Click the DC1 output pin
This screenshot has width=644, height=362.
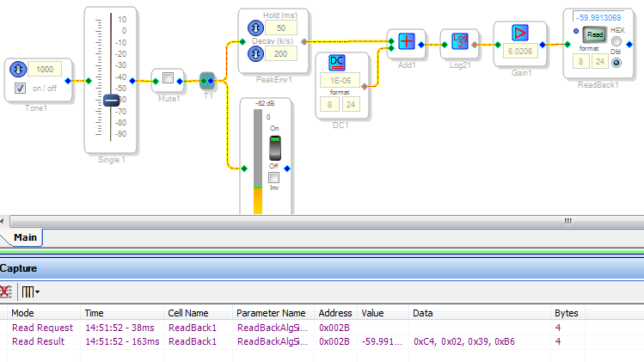click(365, 86)
